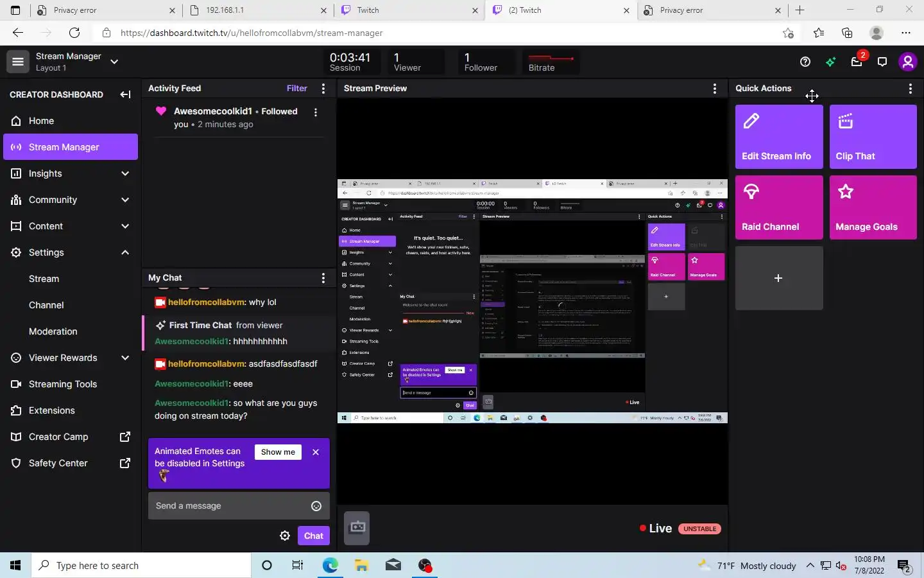Open My Chat three-dot menu
This screenshot has height=578, width=924.
[323, 278]
